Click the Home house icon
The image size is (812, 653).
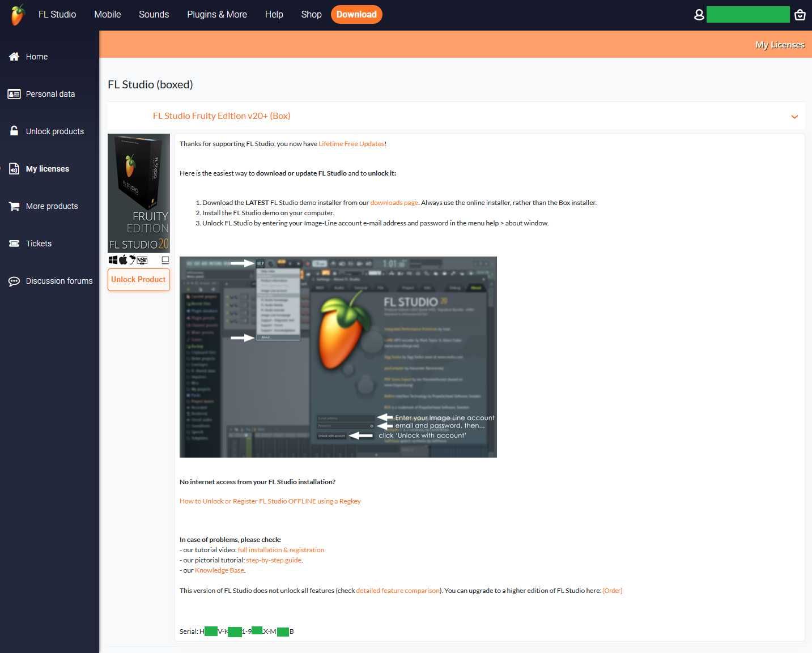point(14,57)
